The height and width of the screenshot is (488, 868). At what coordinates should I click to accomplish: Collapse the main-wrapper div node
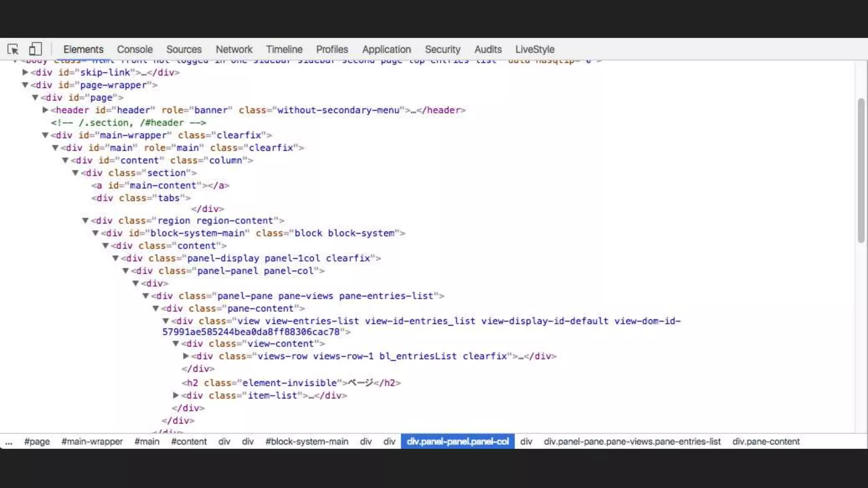click(45, 135)
